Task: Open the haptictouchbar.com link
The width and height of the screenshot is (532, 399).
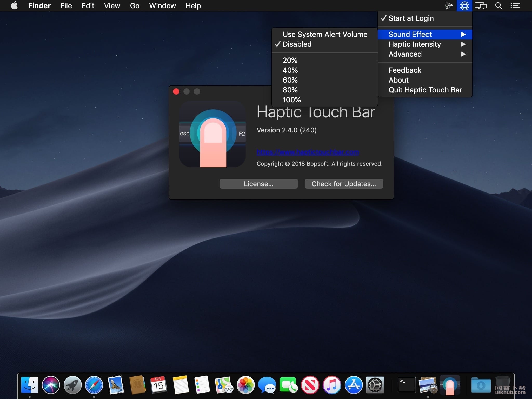Action: point(308,152)
